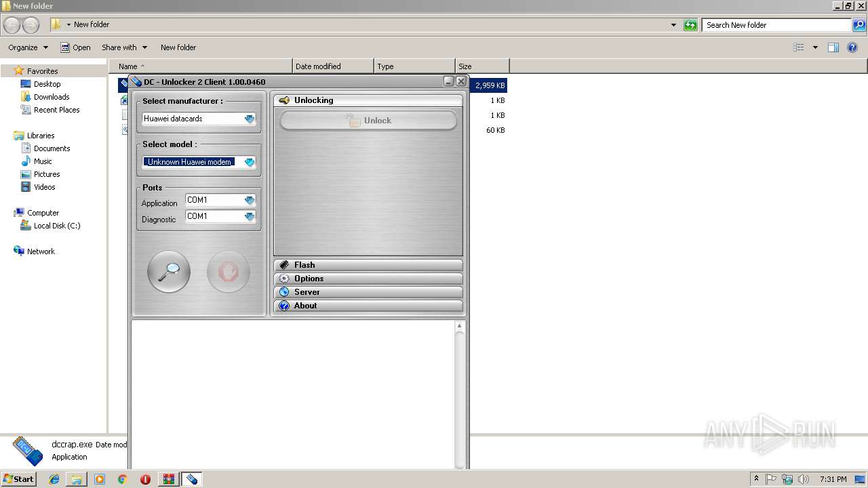The width and height of the screenshot is (868, 488).
Task: Open Google Chrome from the taskbar
Action: [122, 479]
